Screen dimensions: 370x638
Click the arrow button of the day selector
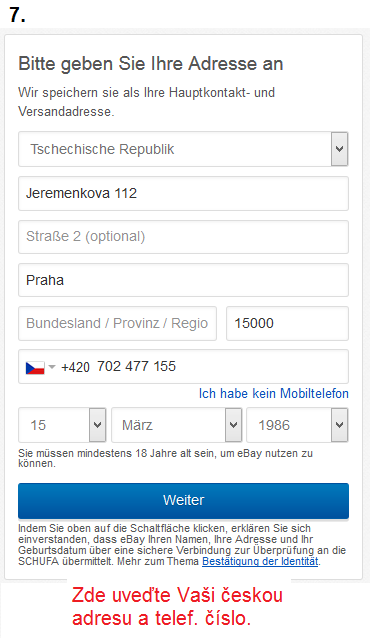click(97, 425)
